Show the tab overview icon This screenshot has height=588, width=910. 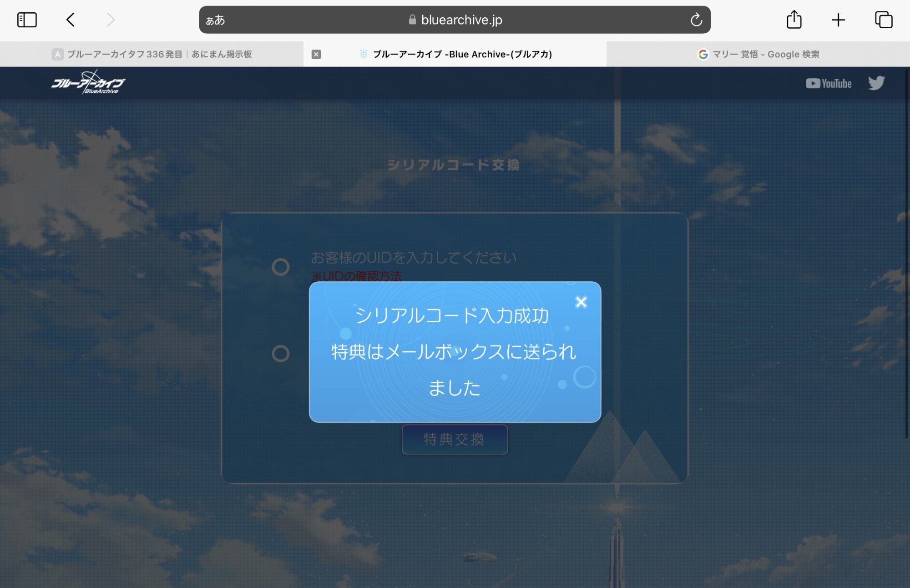pyautogui.click(x=884, y=20)
